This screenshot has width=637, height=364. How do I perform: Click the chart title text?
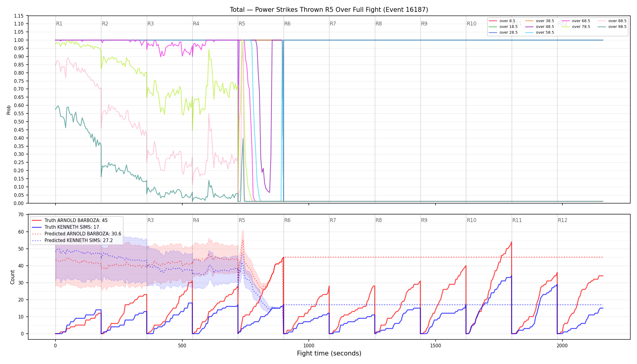(329, 10)
